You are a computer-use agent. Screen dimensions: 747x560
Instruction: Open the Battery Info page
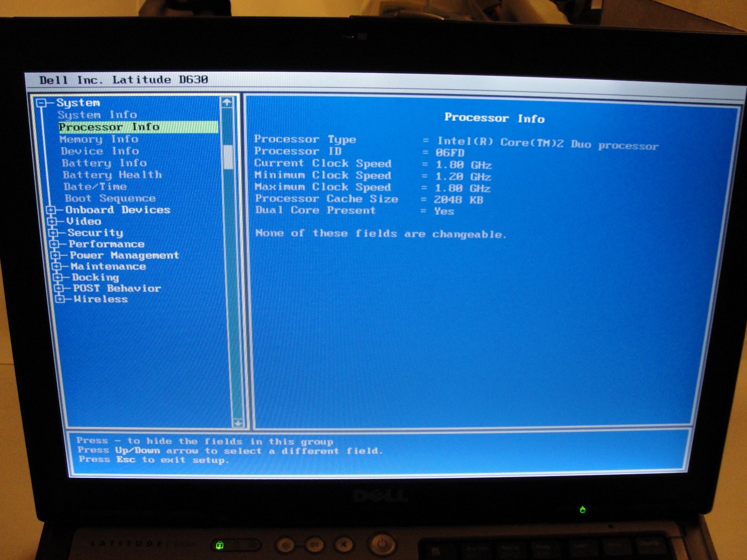[104, 163]
